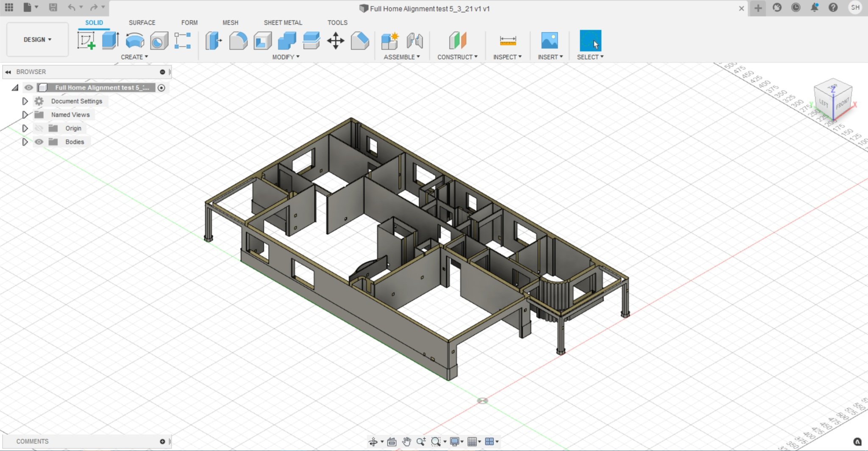Select the Offset Plane construct tool

click(x=457, y=41)
